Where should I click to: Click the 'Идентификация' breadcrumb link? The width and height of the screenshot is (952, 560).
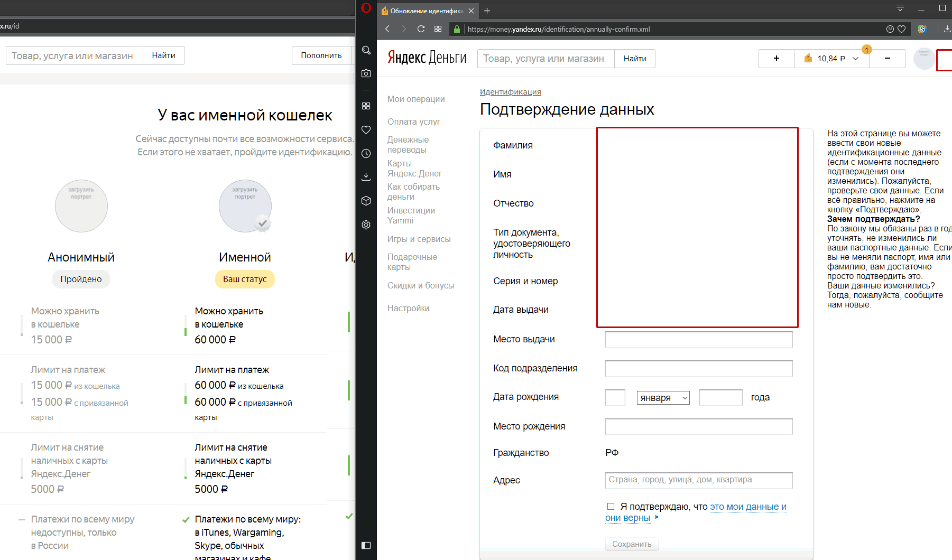tap(511, 92)
